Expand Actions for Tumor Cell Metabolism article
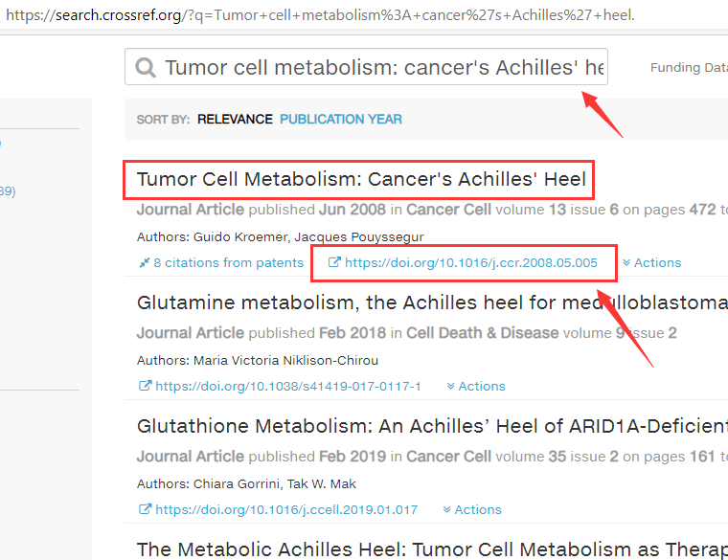This screenshot has width=728, height=560. [651, 263]
